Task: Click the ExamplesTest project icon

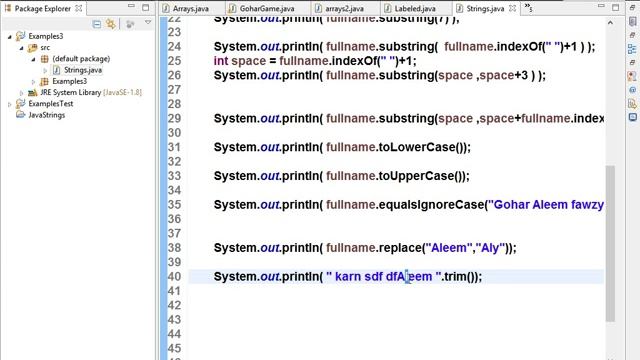Action: (20, 104)
